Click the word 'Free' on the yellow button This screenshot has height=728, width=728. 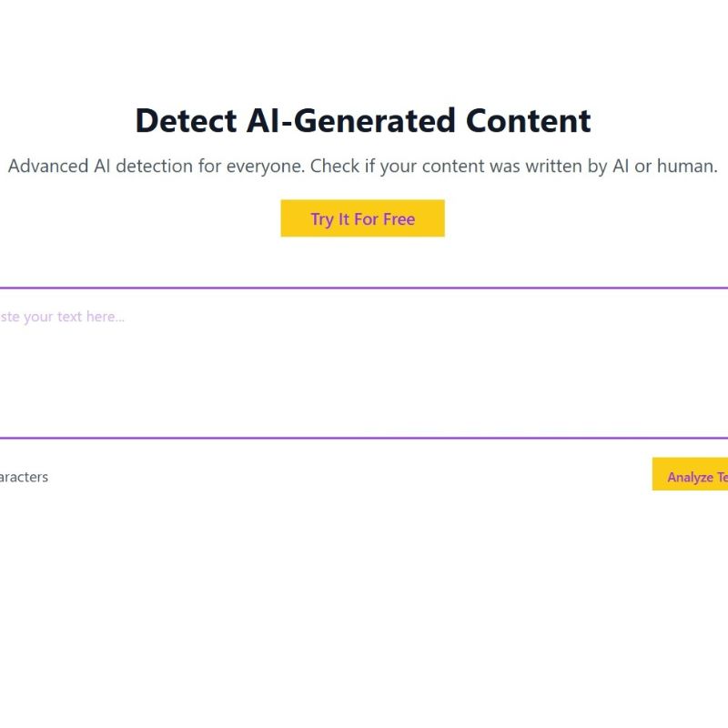click(x=399, y=219)
